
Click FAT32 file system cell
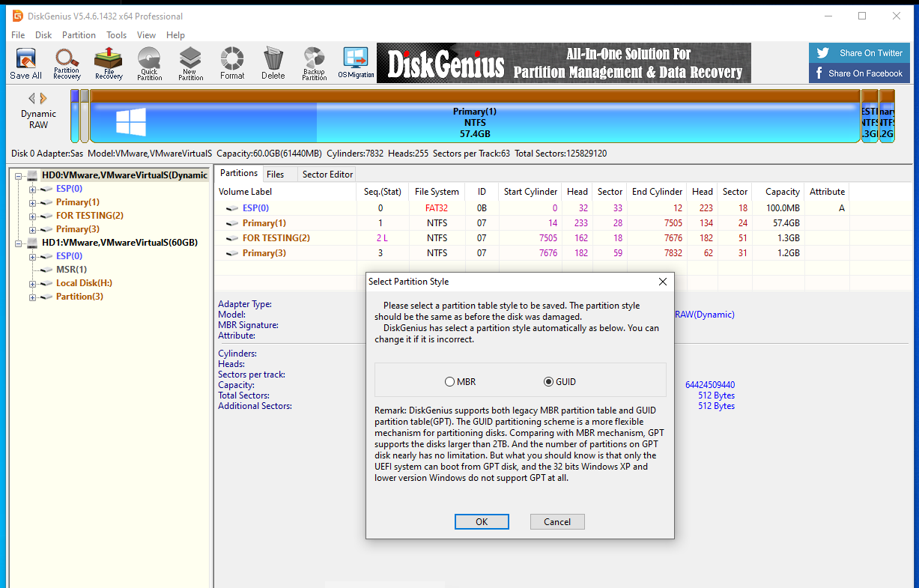(x=437, y=208)
